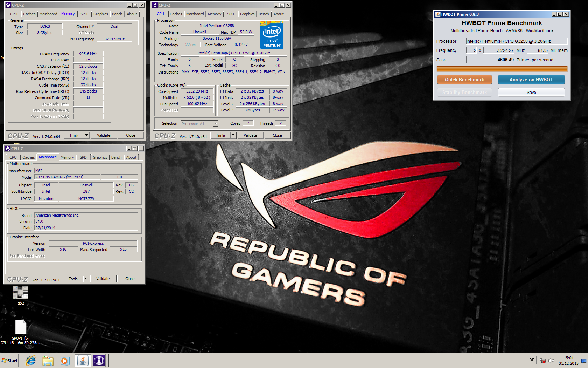Switch to Bench tab in CPU window
The width and height of the screenshot is (588, 368).
pyautogui.click(x=264, y=14)
